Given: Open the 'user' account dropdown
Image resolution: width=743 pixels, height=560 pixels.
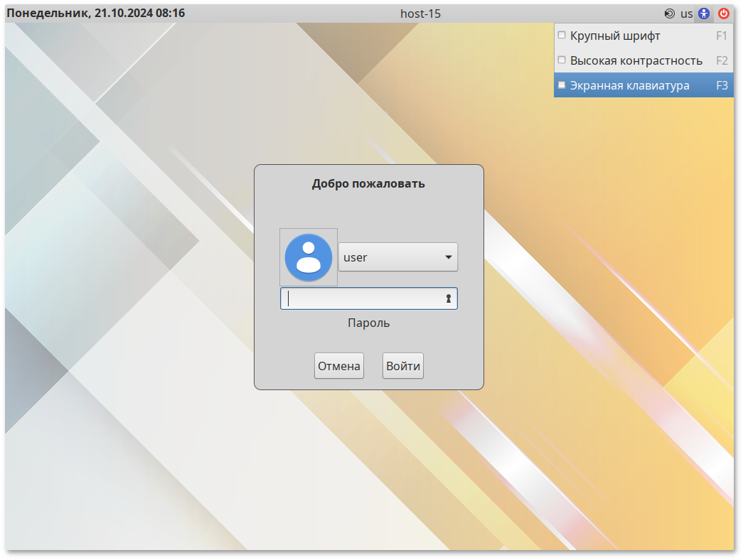Looking at the screenshot, I should (x=397, y=257).
